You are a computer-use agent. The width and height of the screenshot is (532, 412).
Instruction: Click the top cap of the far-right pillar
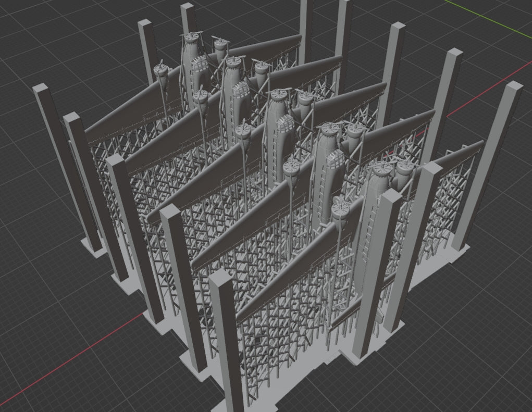tap(514, 87)
